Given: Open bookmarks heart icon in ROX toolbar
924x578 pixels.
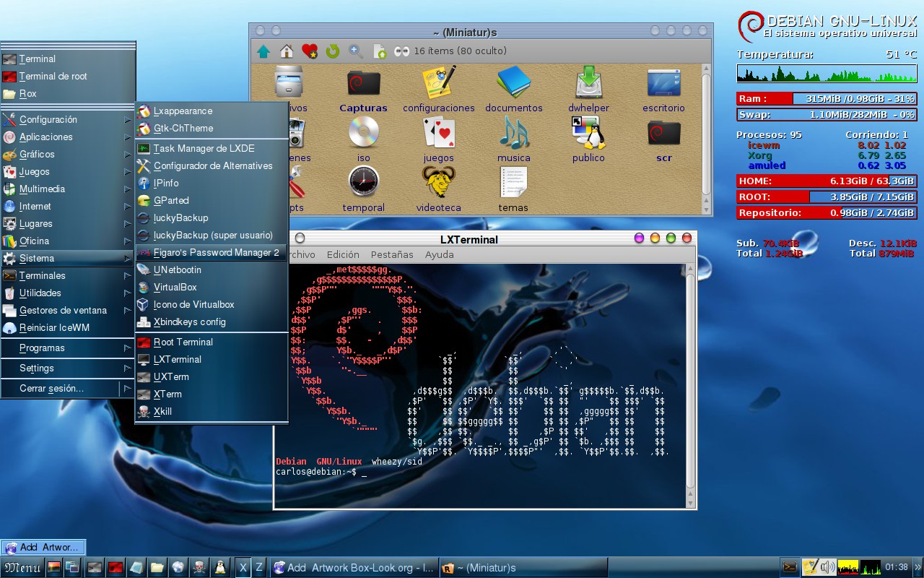Looking at the screenshot, I should click(x=310, y=51).
